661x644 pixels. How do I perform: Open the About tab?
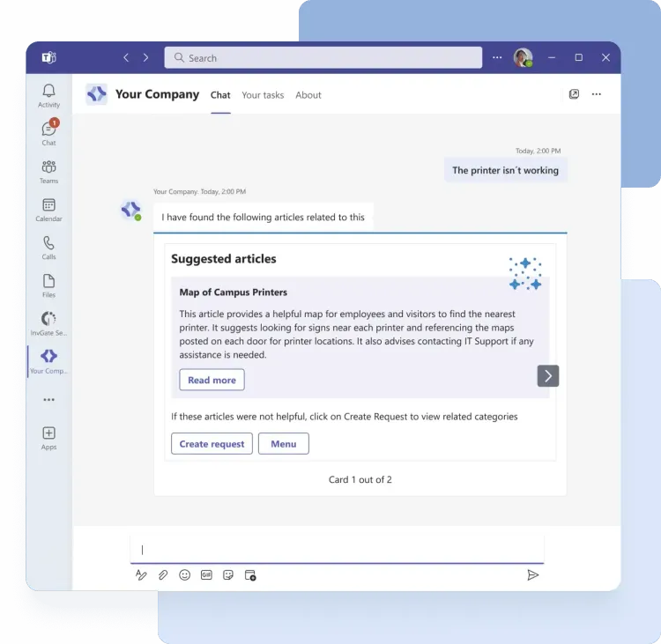point(308,95)
